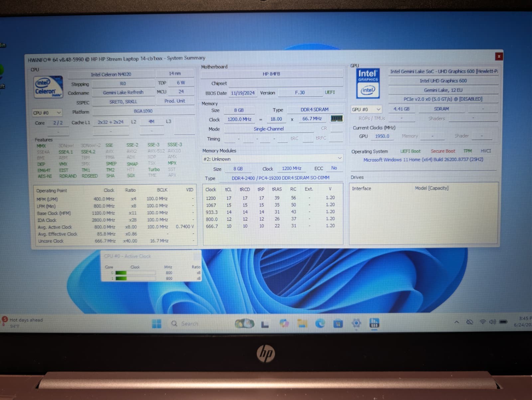532x400 pixels.
Task: Open File Explorer from the taskbar
Action: tap(302, 323)
